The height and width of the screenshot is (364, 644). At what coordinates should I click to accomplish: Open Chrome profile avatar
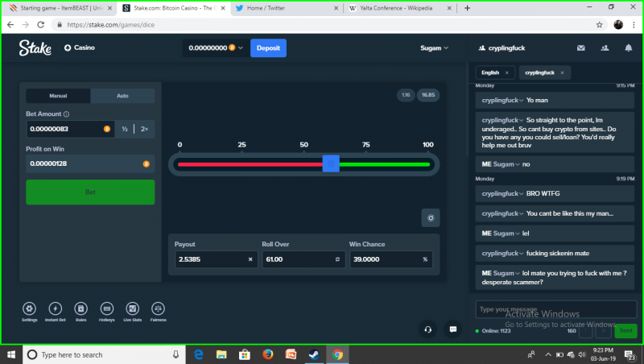[618, 25]
